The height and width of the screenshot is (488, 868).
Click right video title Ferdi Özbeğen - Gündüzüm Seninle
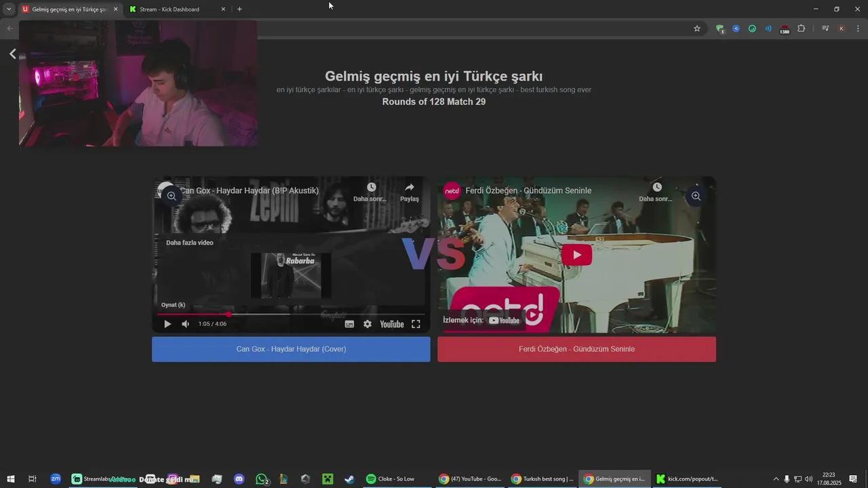(x=528, y=190)
